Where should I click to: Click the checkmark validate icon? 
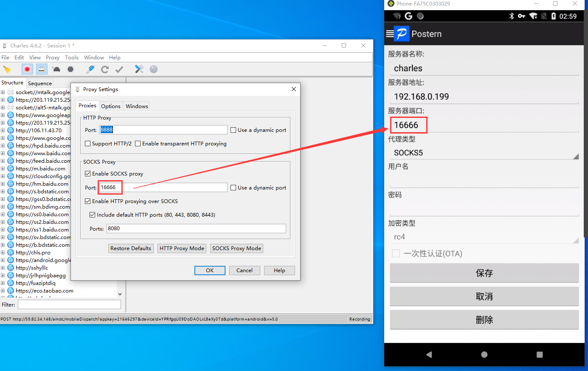click(x=119, y=69)
